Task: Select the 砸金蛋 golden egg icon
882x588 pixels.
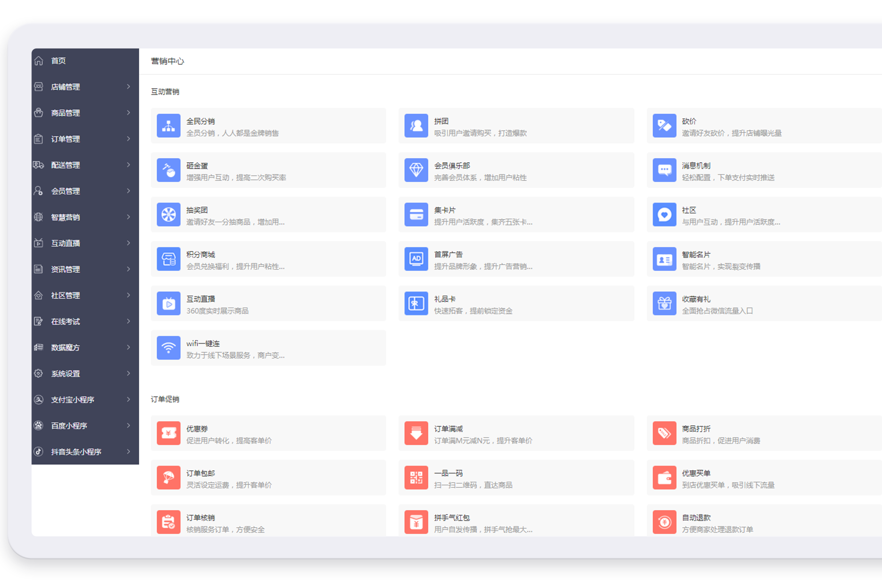Action: point(169,171)
